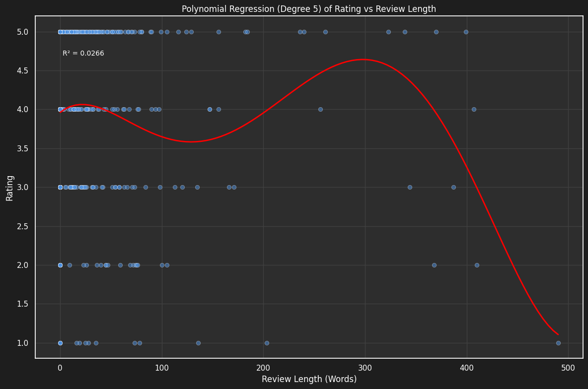Click the rating-3 point near 345 words

410,187
